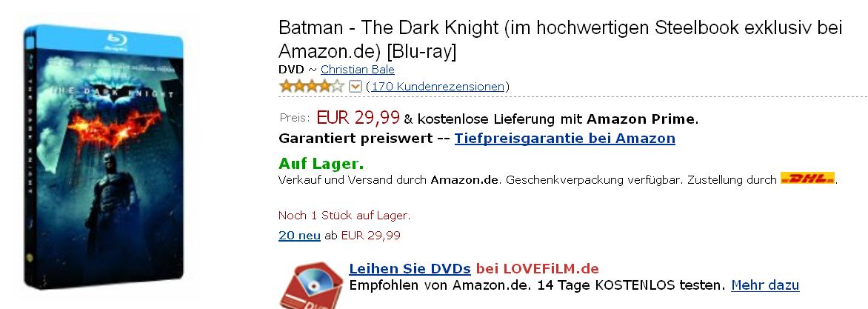Viewport: 868px width, 309px height.
Task: Open the Christian Bale link
Action: click(358, 69)
